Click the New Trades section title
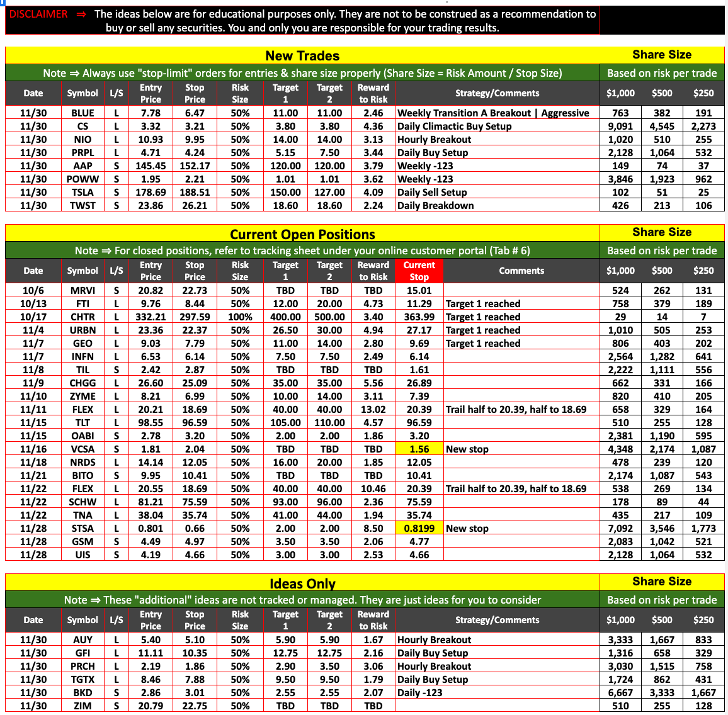 point(302,55)
